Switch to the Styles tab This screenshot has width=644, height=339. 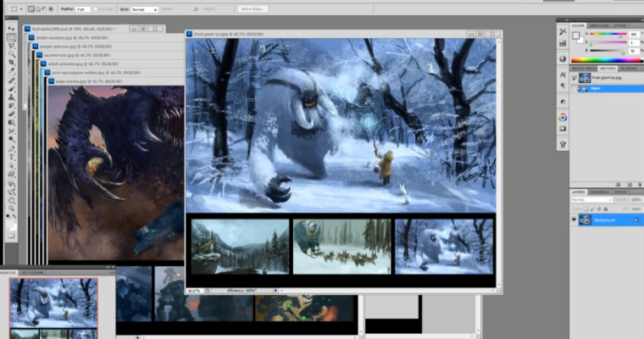coord(619,25)
